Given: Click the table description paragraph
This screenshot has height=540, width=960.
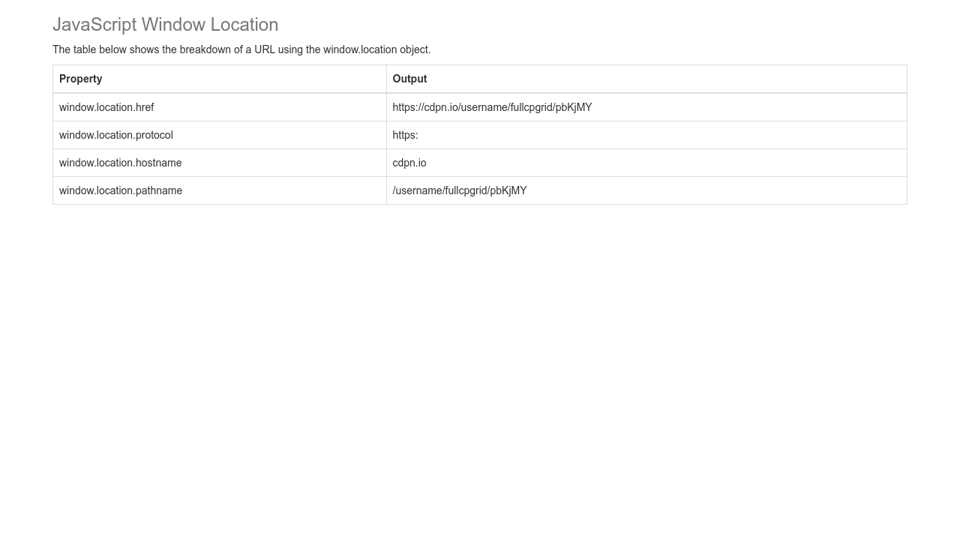Looking at the screenshot, I should 241,50.
